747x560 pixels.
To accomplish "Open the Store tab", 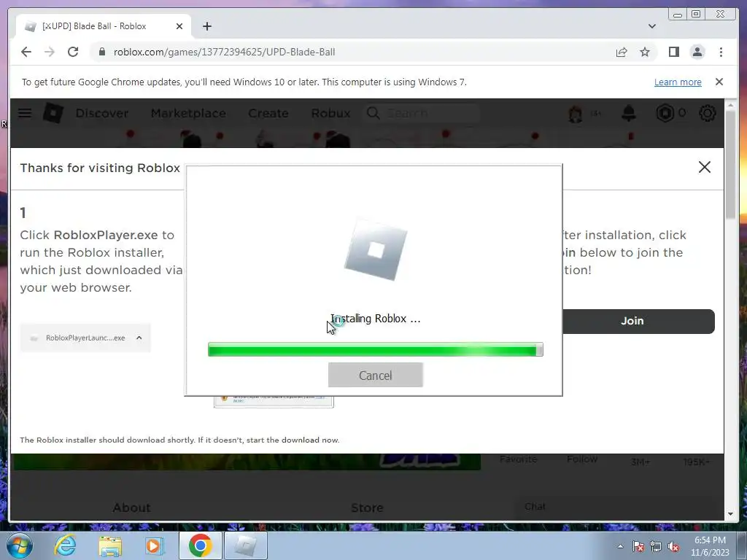I will click(x=367, y=507).
